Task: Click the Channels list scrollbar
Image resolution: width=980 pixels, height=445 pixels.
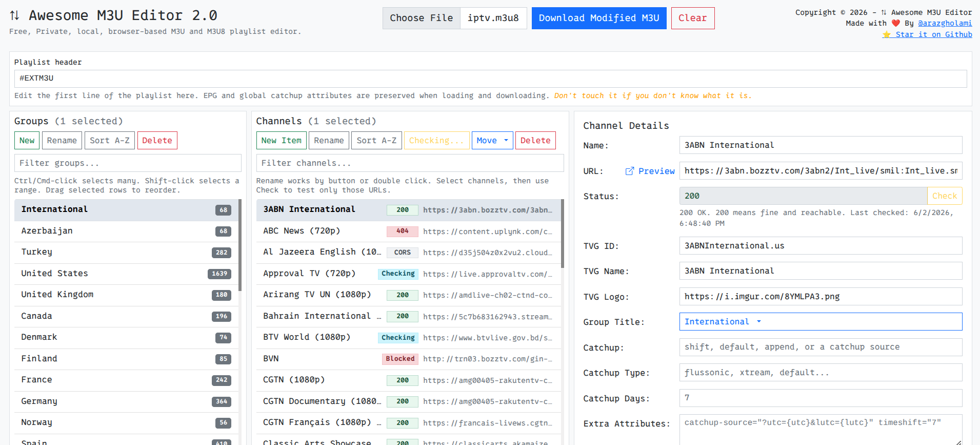Action: pos(563,234)
